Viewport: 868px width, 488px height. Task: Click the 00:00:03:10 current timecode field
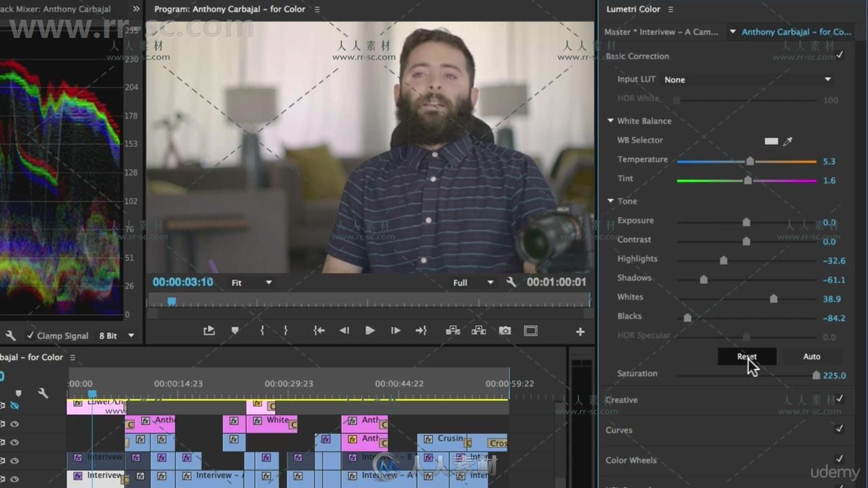click(182, 282)
